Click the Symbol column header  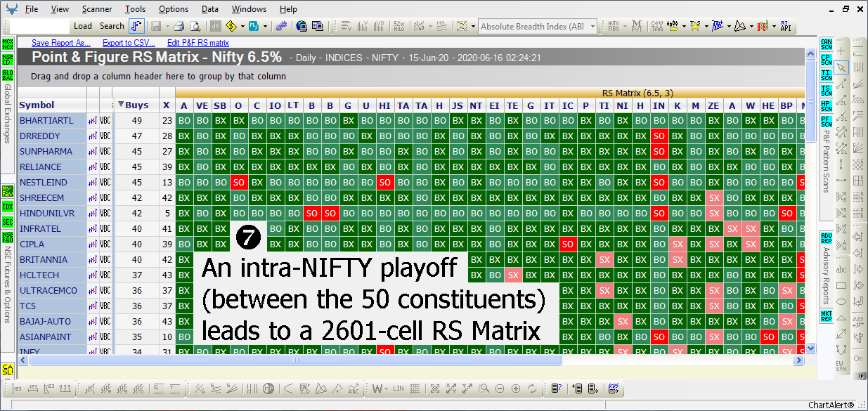pyautogui.click(x=51, y=105)
